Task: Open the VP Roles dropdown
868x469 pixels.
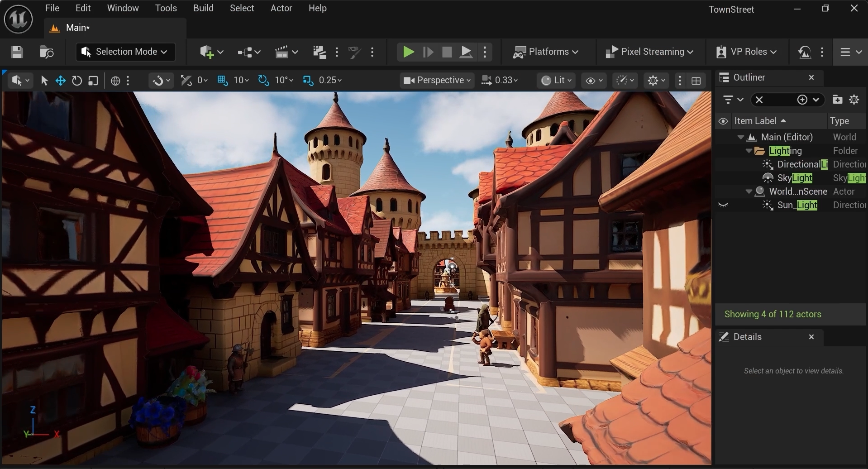Action: 747,52
